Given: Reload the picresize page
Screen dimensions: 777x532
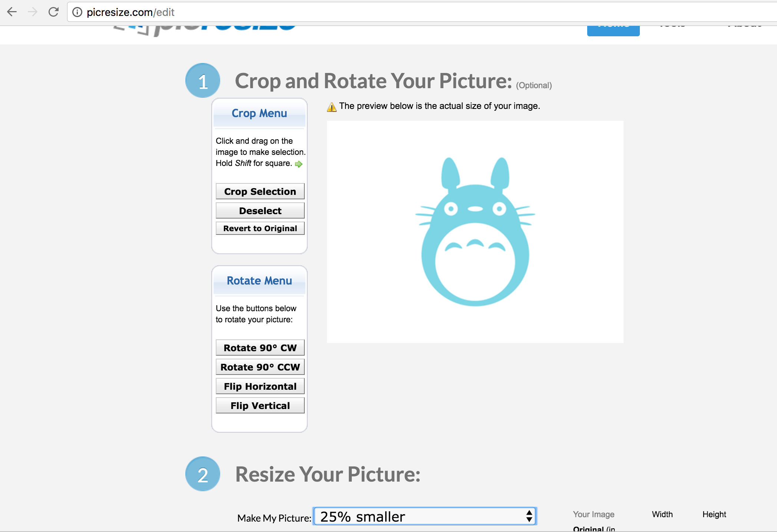Looking at the screenshot, I should (x=54, y=12).
